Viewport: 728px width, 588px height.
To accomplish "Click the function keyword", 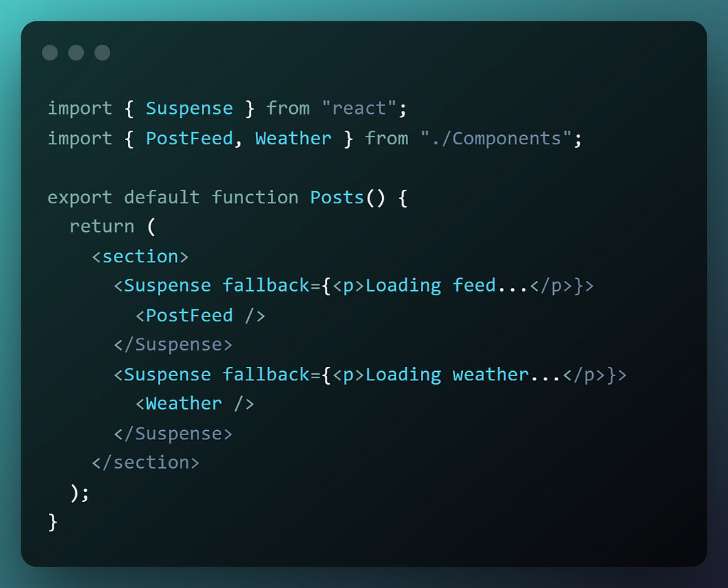I will coord(255,198).
